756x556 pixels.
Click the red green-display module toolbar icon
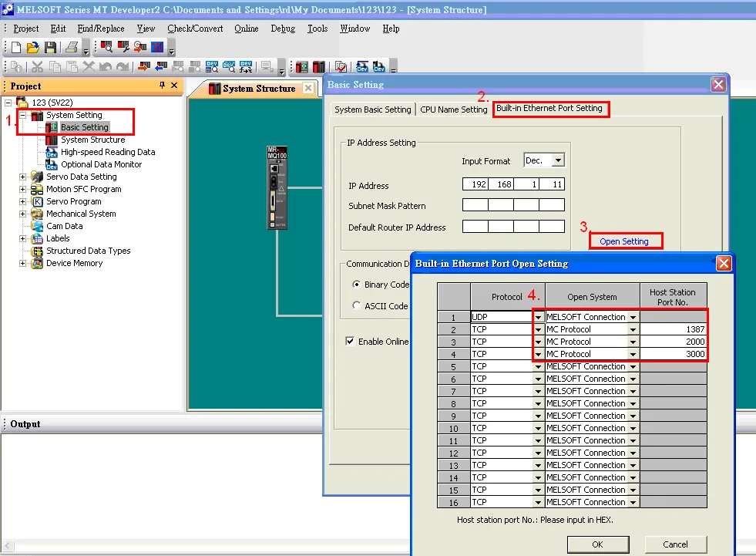302,66
